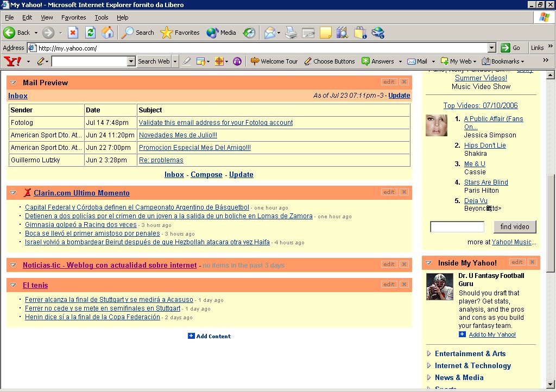Viewport: 556px width, 392px height.
Task: Open the Search pane in IE toolbar
Action: pyautogui.click(x=137, y=33)
